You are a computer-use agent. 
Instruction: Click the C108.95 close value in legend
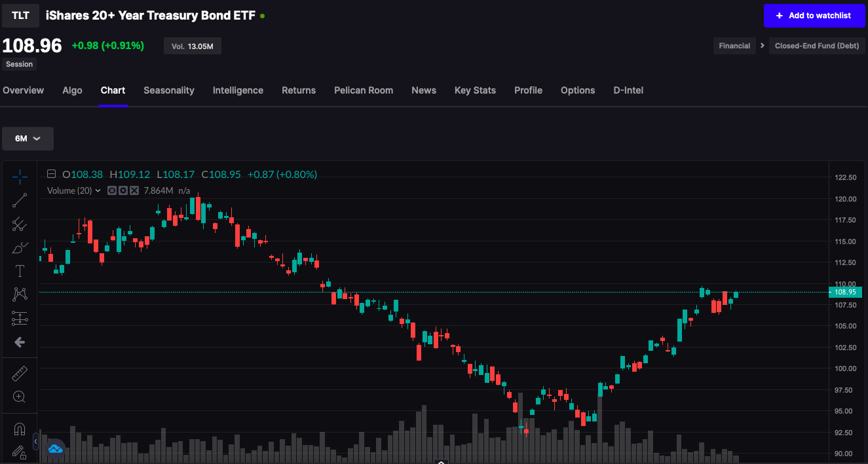click(x=221, y=175)
